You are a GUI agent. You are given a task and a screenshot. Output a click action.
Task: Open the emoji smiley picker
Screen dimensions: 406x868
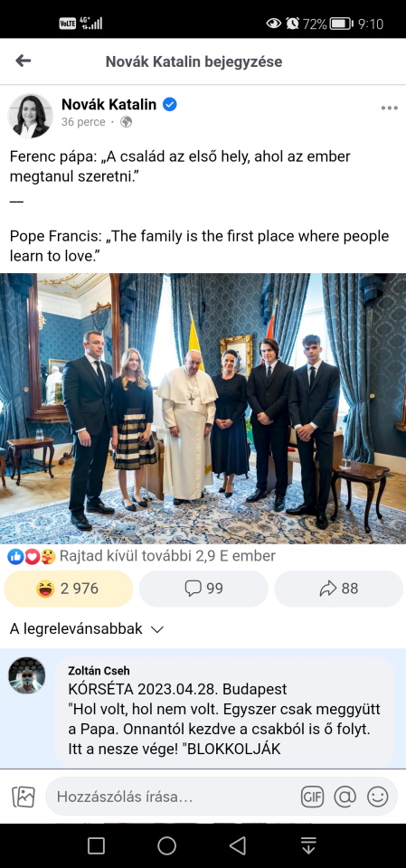(x=378, y=797)
